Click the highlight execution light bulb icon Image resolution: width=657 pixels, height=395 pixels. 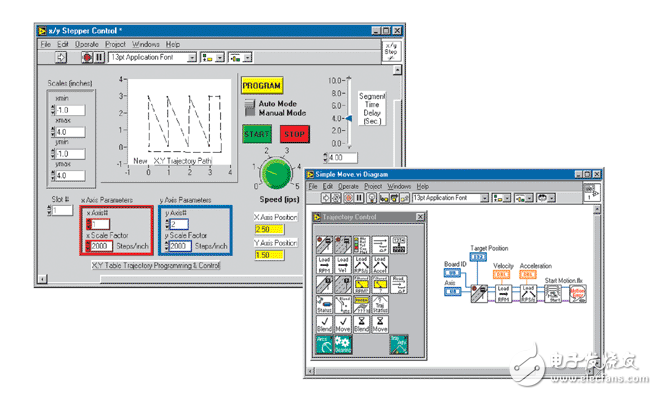coord(372,198)
